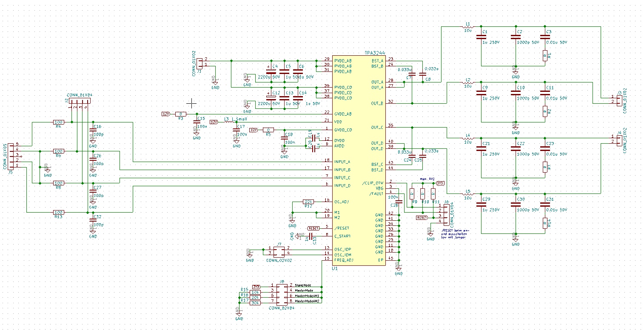
Task: Click the R3 zero-ohm resistor
Action: (180, 114)
